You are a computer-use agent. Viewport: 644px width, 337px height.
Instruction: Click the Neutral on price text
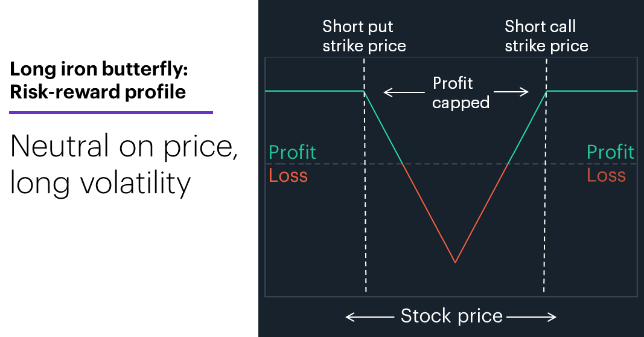tap(124, 147)
